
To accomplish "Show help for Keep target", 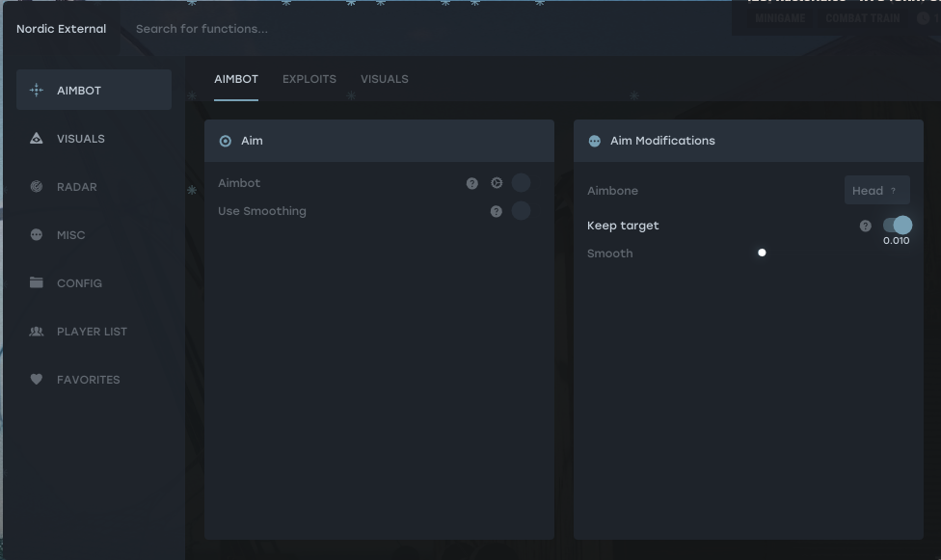I will click(x=866, y=226).
